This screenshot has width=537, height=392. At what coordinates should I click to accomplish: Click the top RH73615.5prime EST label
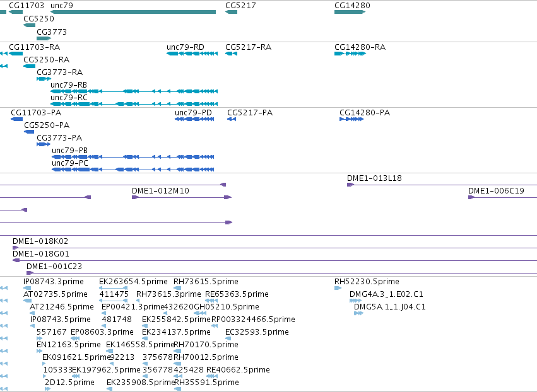click(206, 282)
